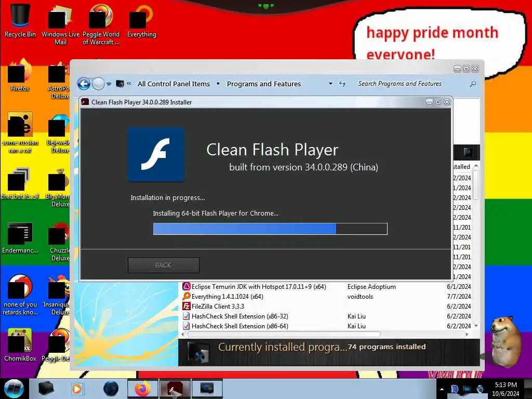The width and height of the screenshot is (532, 399).
Task: Click the Forward arrow in Control Panel window
Action: (98, 84)
